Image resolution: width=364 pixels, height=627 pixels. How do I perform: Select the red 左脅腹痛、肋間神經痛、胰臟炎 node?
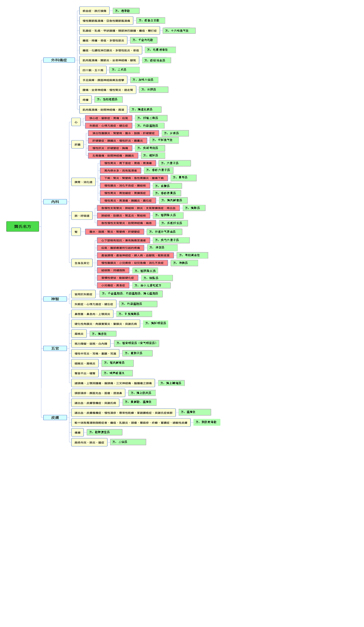tap(113, 156)
